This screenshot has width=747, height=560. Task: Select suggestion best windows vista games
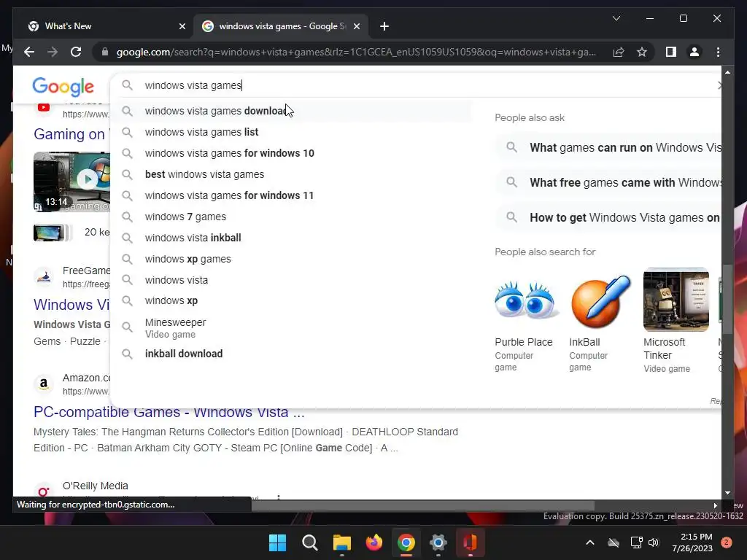pos(292,174)
